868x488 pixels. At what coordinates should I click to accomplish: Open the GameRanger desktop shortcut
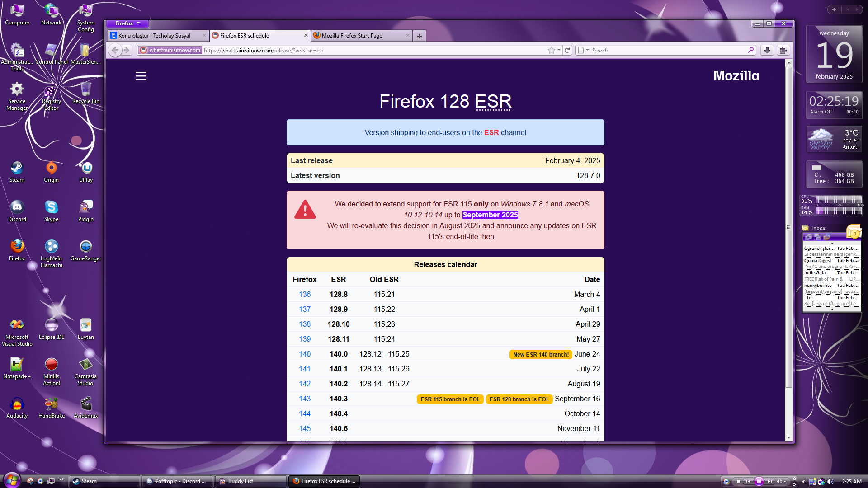[85, 251]
